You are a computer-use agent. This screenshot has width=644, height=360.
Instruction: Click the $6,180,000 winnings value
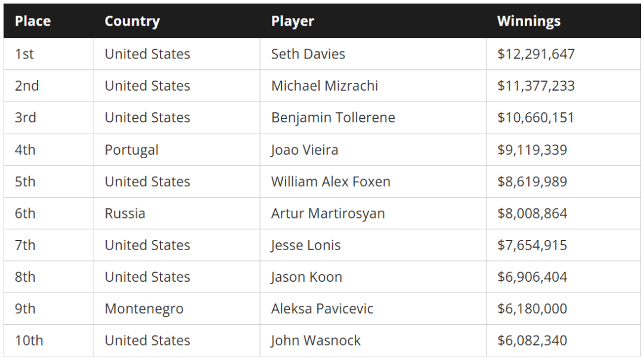(532, 309)
